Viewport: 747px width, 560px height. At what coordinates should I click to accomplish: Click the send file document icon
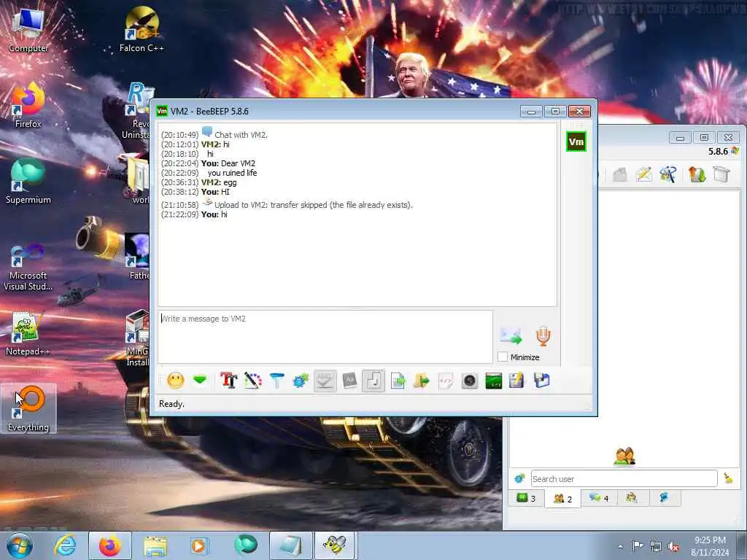[398, 381]
